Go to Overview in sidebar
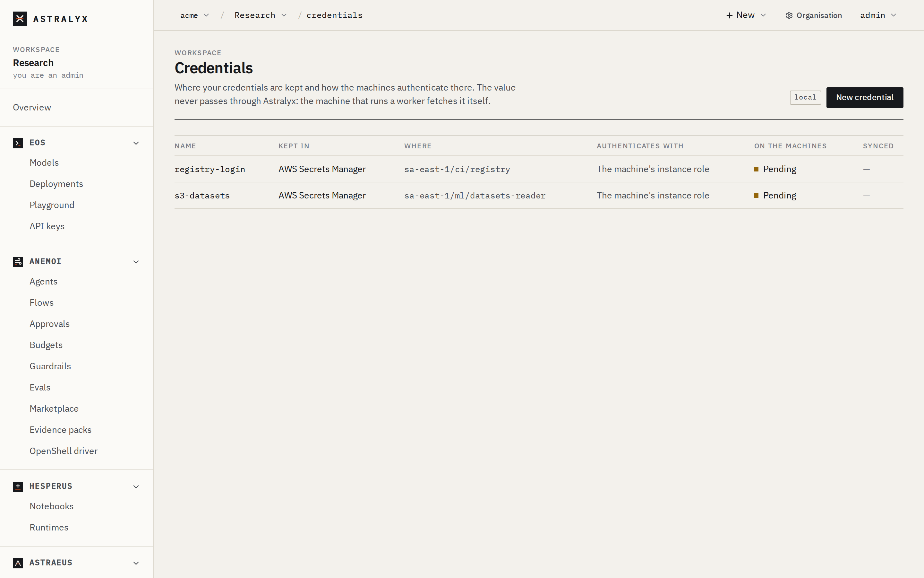The image size is (924, 578). (32, 108)
